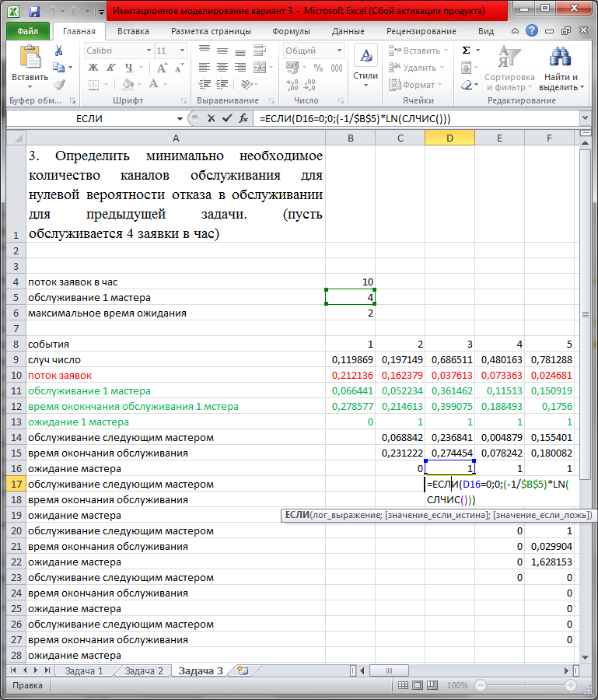Image resolution: width=598 pixels, height=700 pixels.
Task: Open the Задача 2 sheet tab
Action: [x=144, y=670]
